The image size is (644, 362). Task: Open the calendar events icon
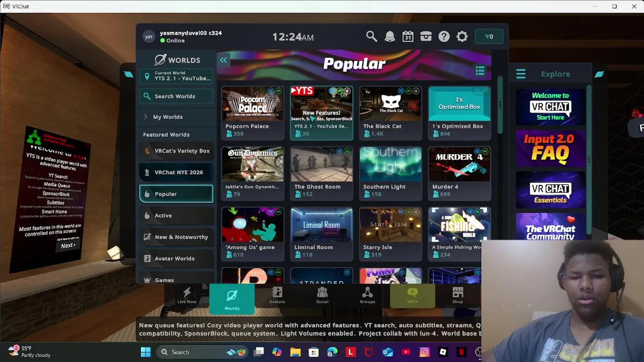click(x=408, y=36)
